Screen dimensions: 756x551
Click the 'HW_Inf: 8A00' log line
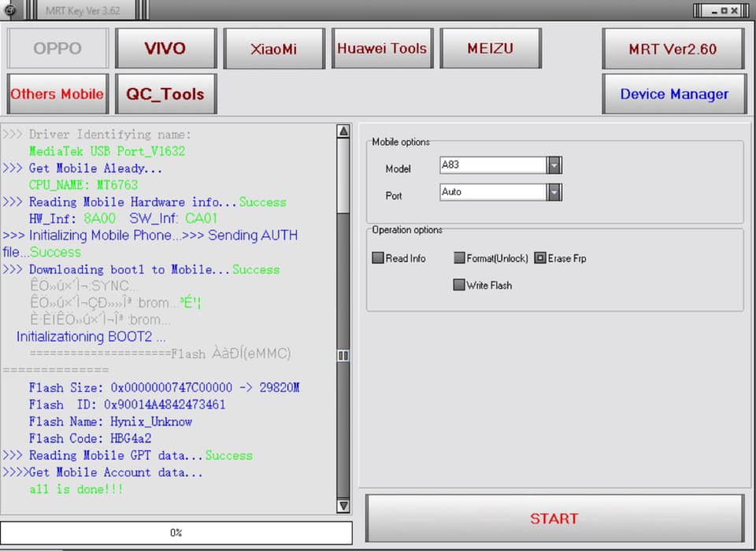124,218
